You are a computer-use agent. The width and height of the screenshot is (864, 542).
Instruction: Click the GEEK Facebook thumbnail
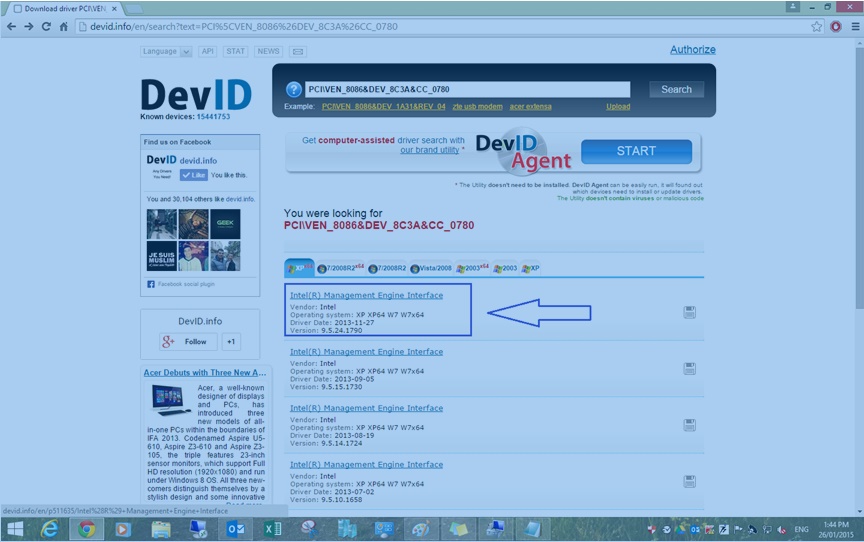225,224
